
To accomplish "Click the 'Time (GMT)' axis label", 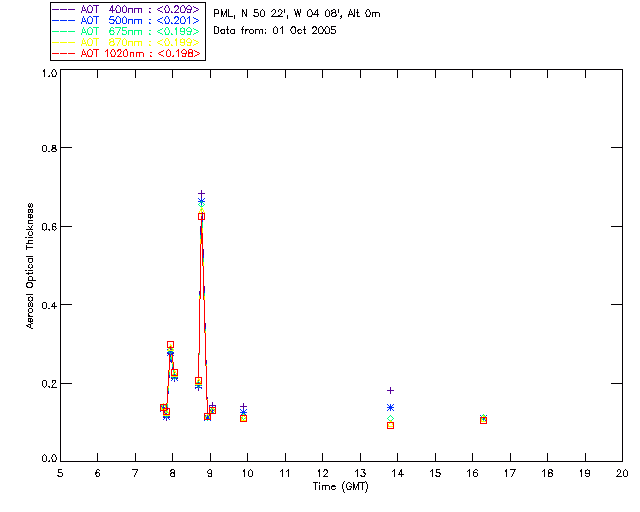I will [x=341, y=487].
